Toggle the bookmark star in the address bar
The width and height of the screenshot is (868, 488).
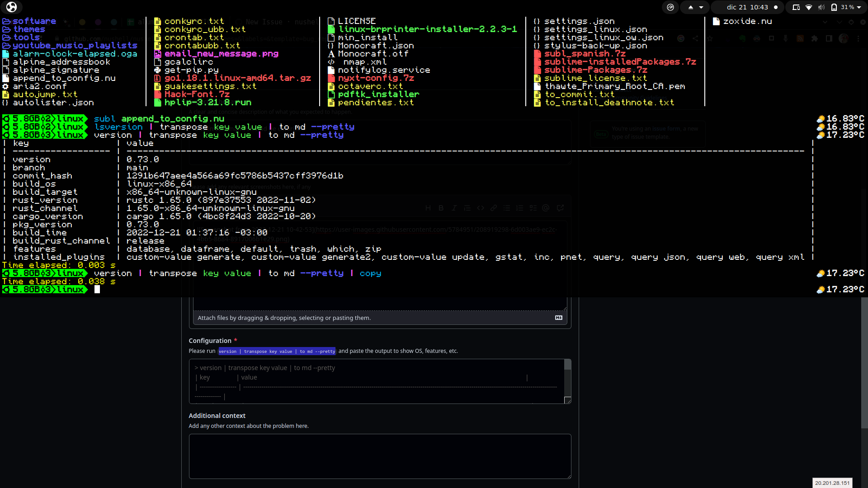tap(710, 39)
